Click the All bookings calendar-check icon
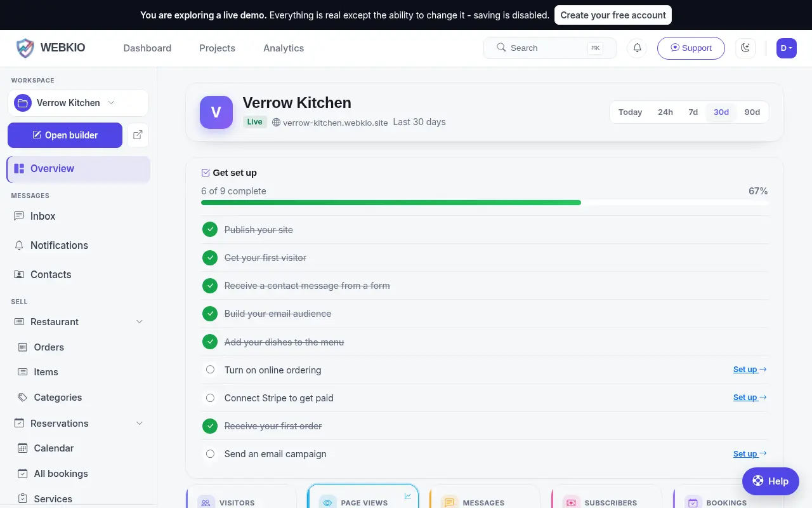The height and width of the screenshot is (508, 812). coord(23,474)
